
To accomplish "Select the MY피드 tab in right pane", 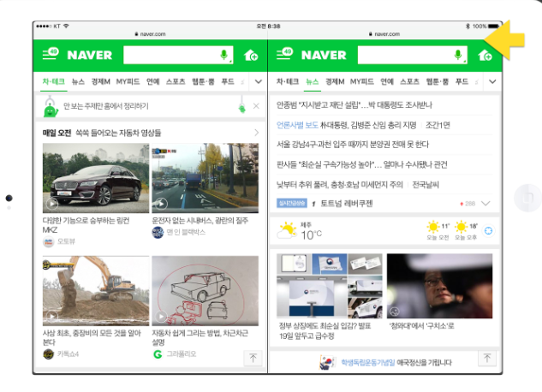I will 362,81.
